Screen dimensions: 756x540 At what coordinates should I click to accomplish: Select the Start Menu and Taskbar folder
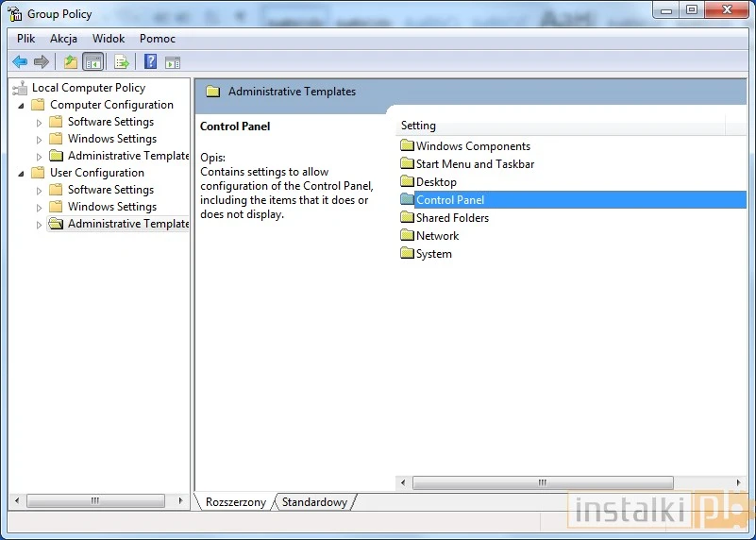(x=475, y=164)
